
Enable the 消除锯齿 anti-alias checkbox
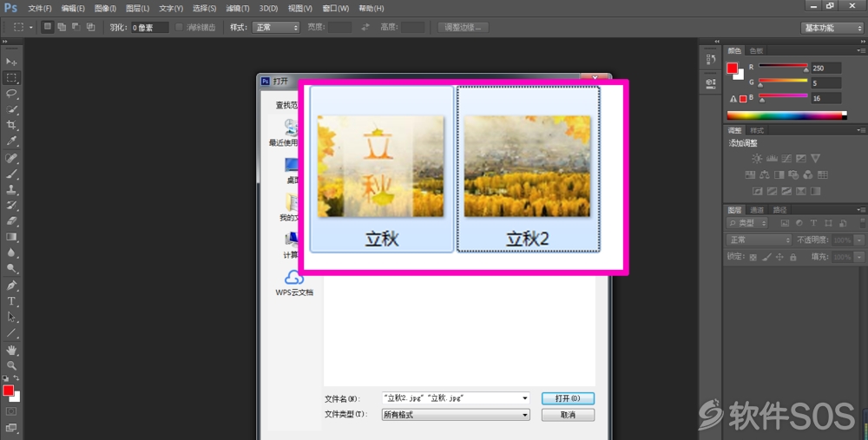(x=179, y=27)
